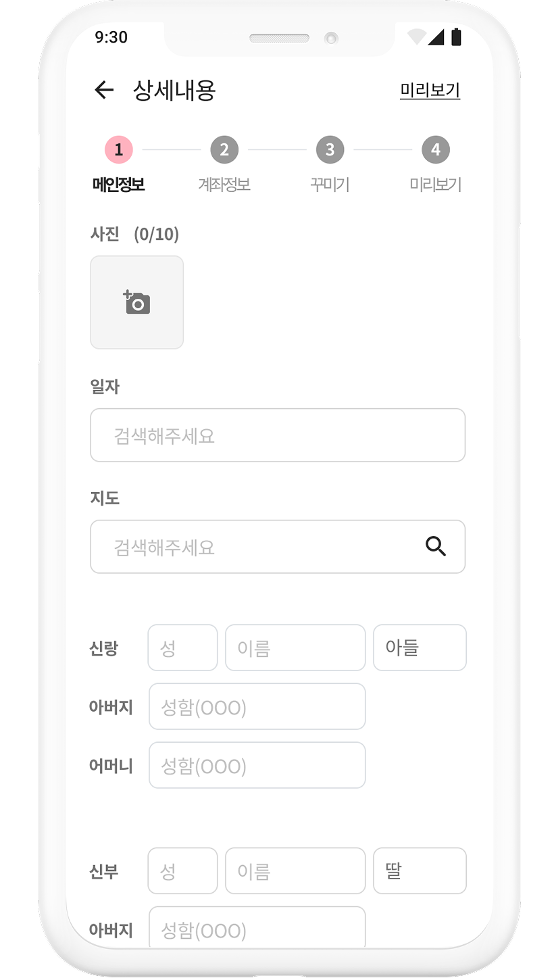Viewport: 554px width, 980px height.
Task: Click the 지도 search input field
Action: [257, 547]
